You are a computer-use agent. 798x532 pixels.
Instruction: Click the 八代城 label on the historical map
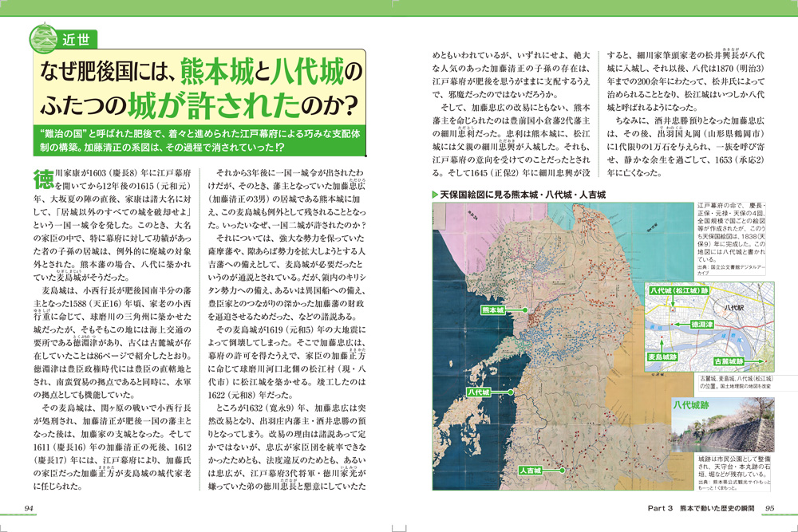(x=478, y=392)
